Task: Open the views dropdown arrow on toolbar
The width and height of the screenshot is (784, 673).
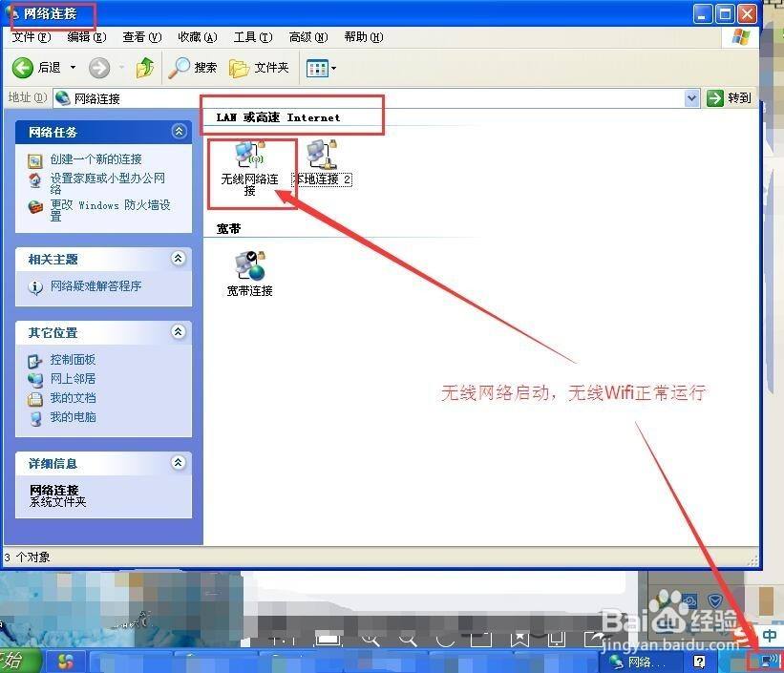Action: [333, 68]
